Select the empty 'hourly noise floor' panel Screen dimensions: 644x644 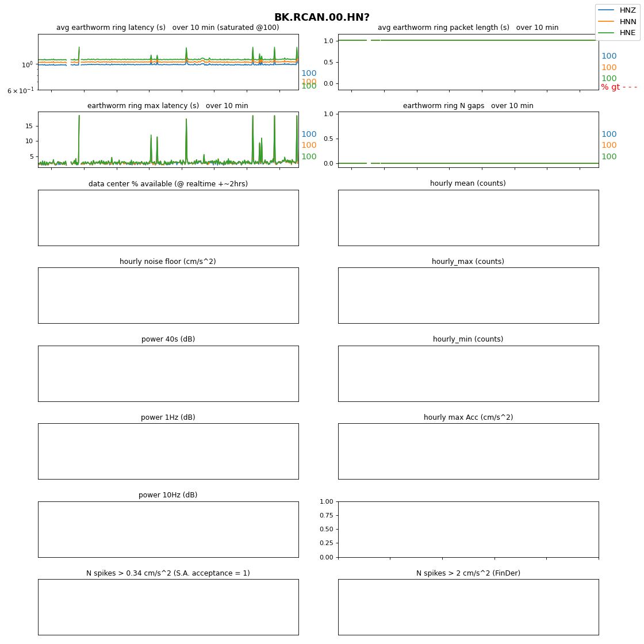(x=168, y=296)
